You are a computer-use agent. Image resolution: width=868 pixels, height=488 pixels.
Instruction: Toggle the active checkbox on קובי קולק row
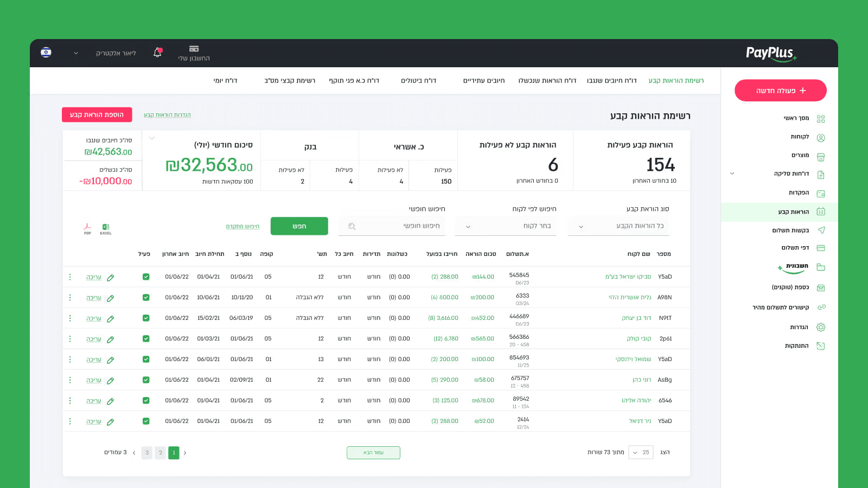[146, 338]
